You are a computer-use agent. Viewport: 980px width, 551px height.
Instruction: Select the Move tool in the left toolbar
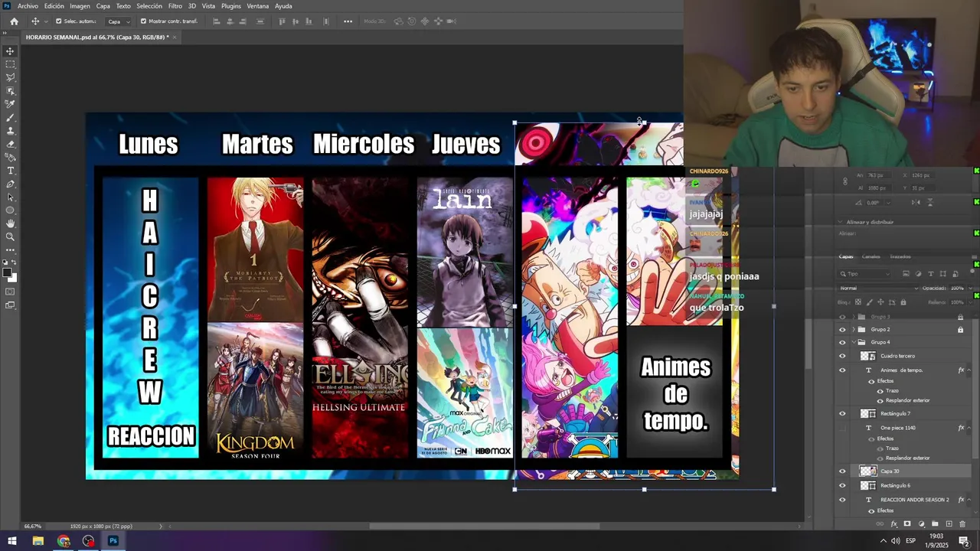pyautogui.click(x=10, y=51)
